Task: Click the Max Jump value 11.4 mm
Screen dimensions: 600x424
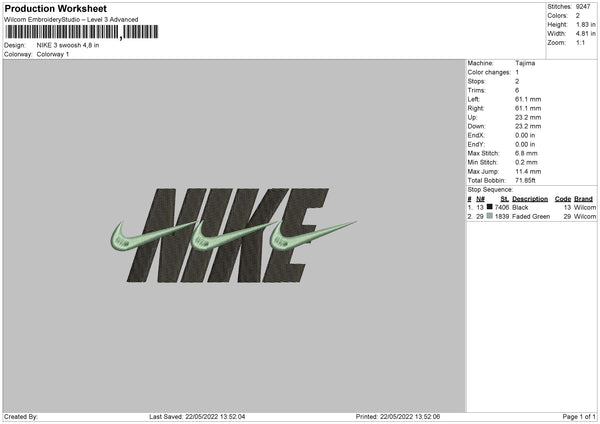Action: pos(528,171)
